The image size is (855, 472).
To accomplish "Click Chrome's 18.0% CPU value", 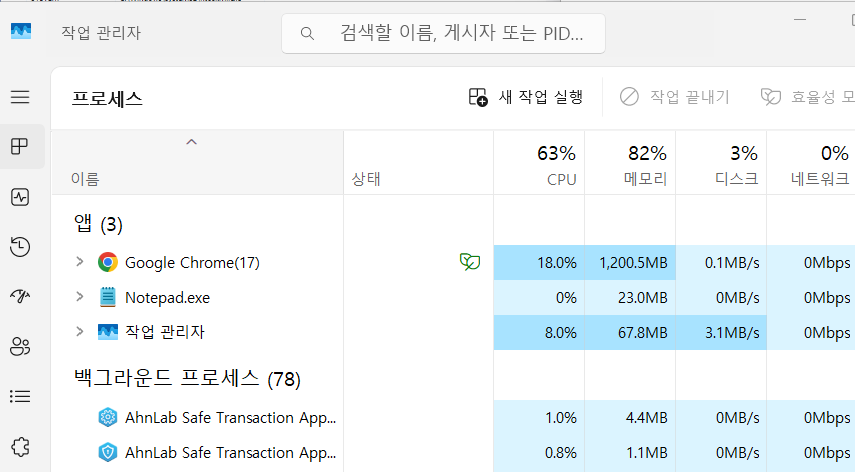I will (557, 263).
